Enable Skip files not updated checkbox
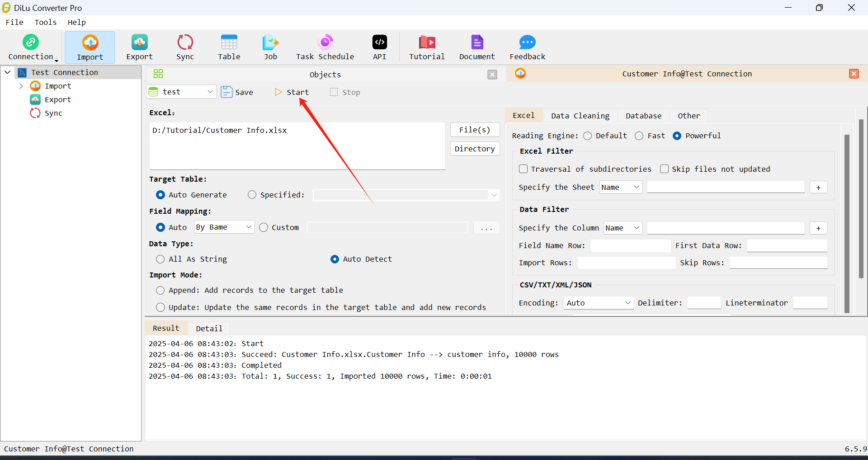 click(665, 169)
